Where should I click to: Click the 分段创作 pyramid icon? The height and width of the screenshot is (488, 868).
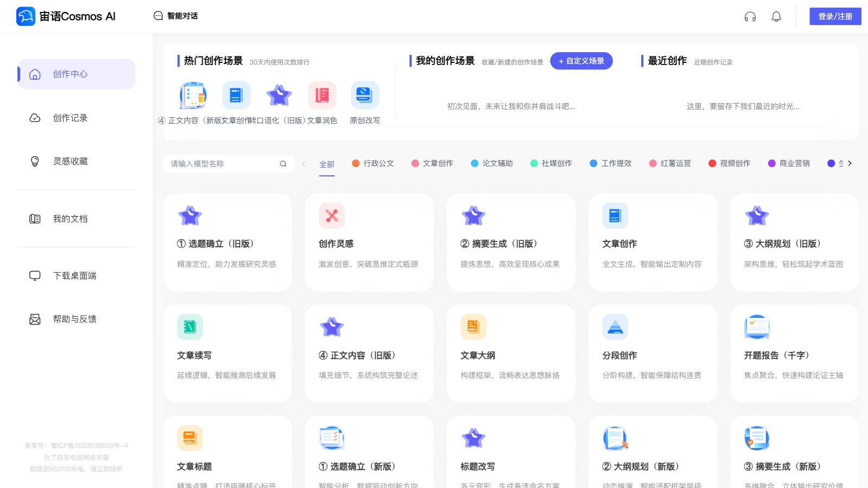(615, 327)
